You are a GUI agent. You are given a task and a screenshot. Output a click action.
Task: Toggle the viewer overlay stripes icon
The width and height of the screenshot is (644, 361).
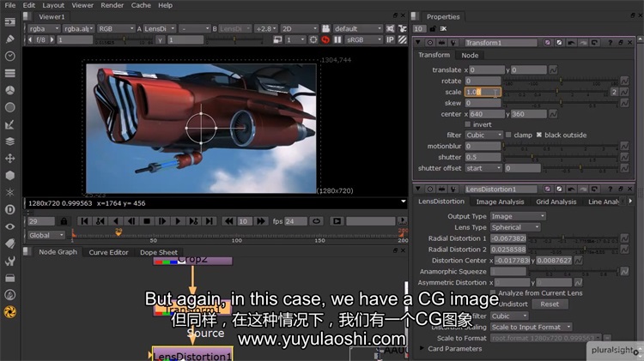403,39
